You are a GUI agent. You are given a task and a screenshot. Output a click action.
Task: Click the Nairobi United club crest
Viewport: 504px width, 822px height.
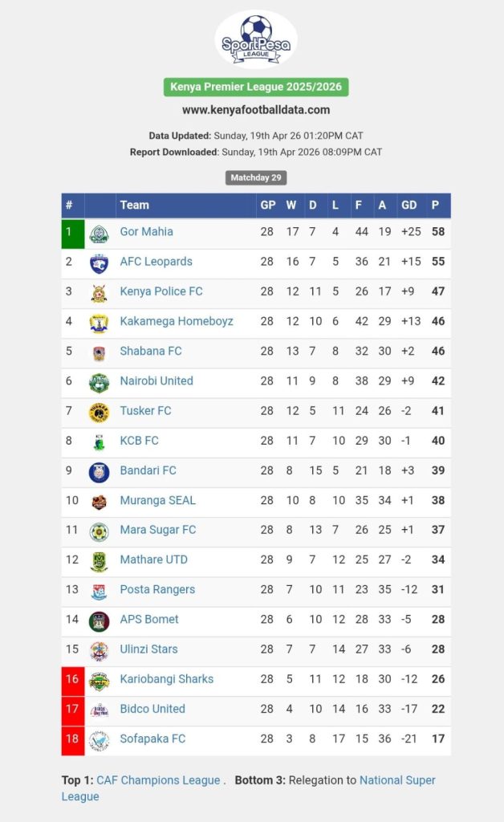pyautogui.click(x=99, y=382)
